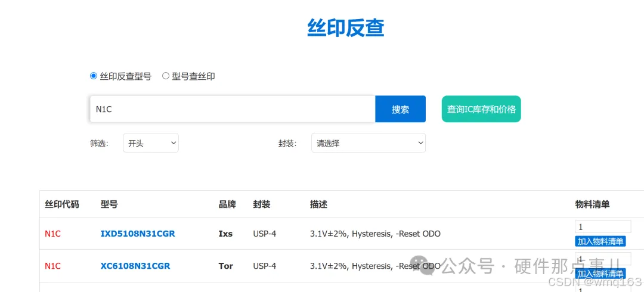644x292 pixels.
Task: Click the Tor brand cell
Action: coord(226,266)
